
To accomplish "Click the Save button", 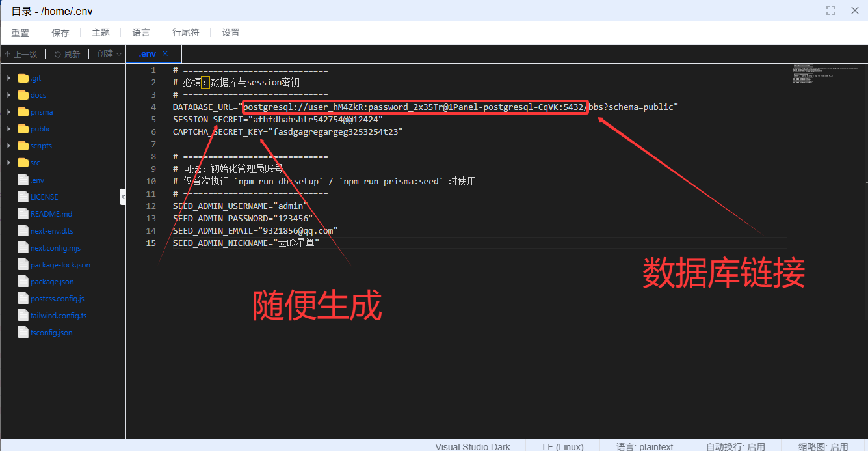I will [x=60, y=33].
